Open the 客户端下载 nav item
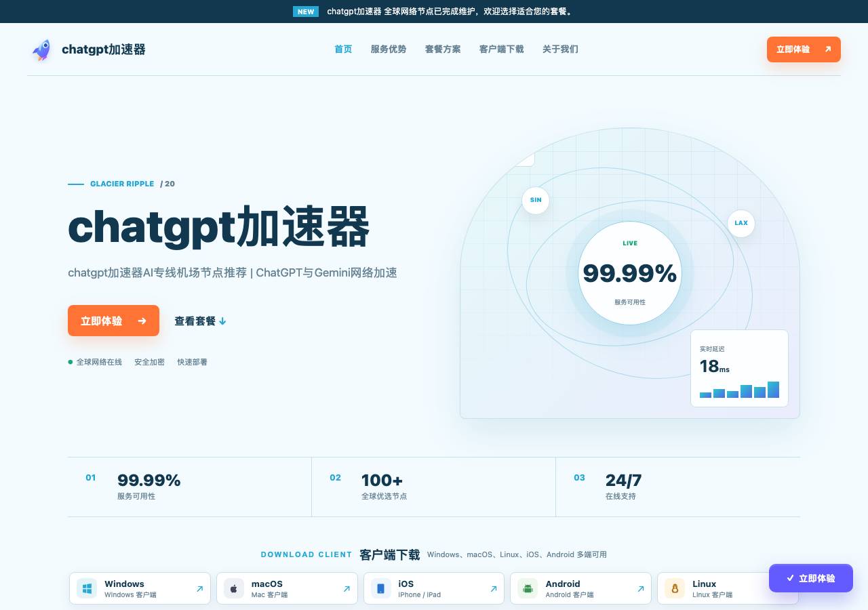The height and width of the screenshot is (610, 868). pos(502,49)
